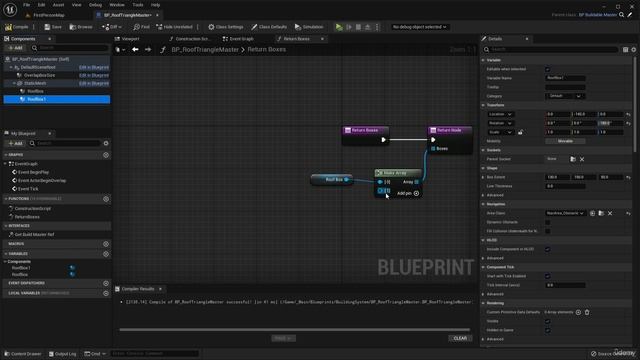
Task: Save the blueprint with Save button
Action: [53, 27]
